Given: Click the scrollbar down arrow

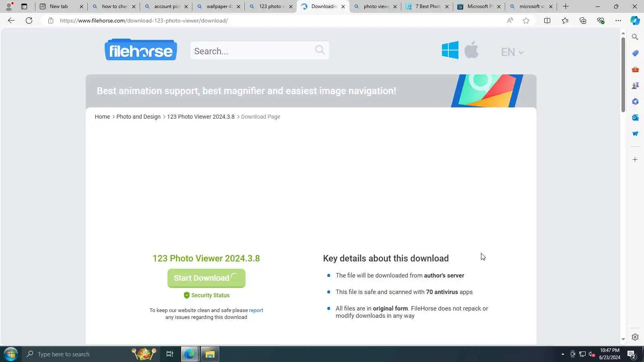Looking at the screenshot, I should [623, 339].
